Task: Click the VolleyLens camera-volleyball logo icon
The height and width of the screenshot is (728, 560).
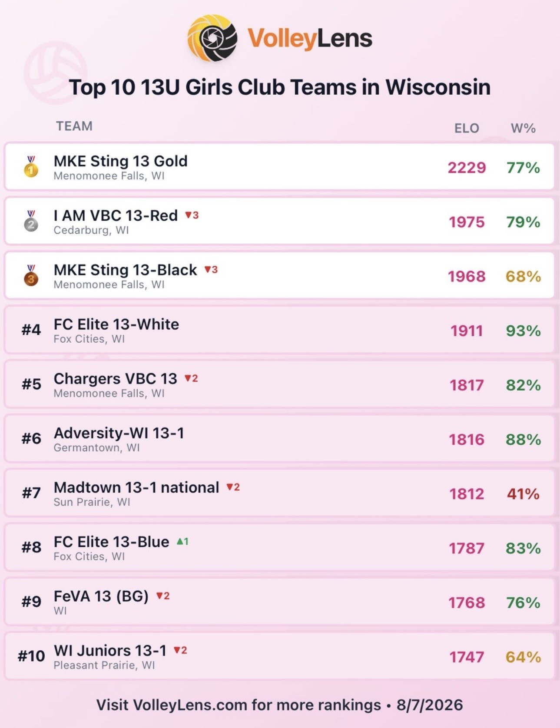Action: 212,38
